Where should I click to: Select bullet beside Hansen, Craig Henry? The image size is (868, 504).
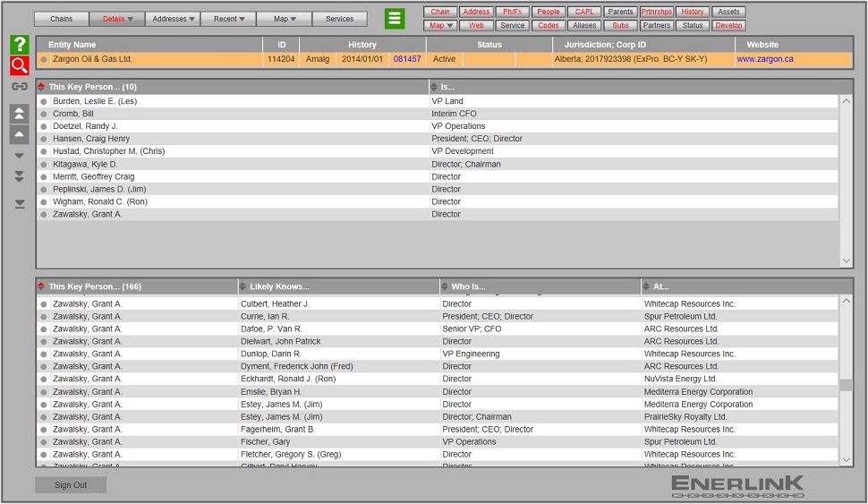point(44,139)
